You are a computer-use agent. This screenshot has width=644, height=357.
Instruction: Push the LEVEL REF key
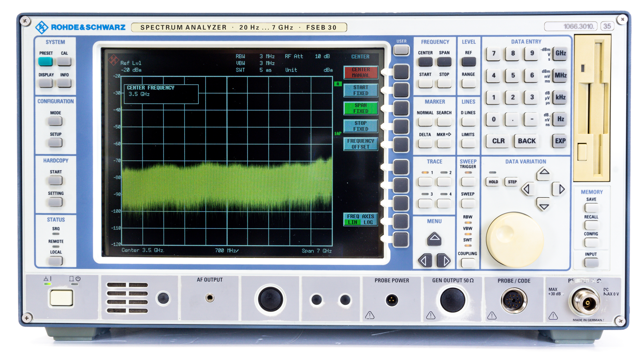pos(469,62)
